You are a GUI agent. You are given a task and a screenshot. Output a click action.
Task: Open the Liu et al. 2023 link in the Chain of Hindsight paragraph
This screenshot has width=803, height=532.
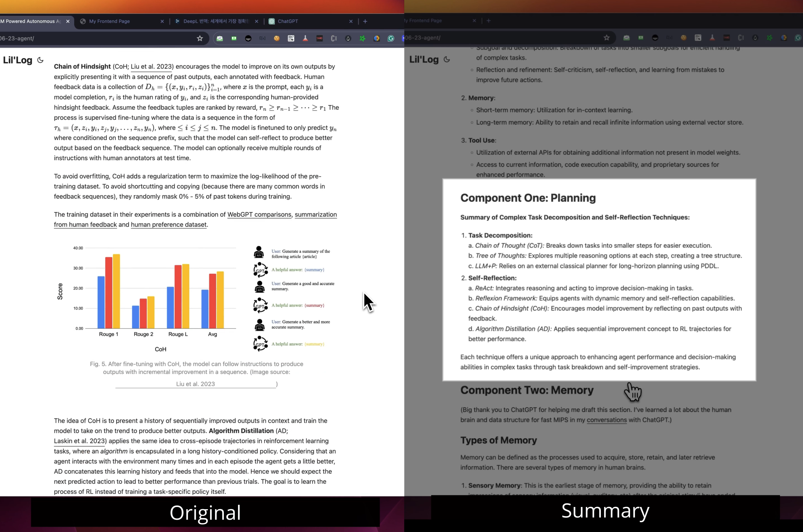pyautogui.click(x=152, y=66)
